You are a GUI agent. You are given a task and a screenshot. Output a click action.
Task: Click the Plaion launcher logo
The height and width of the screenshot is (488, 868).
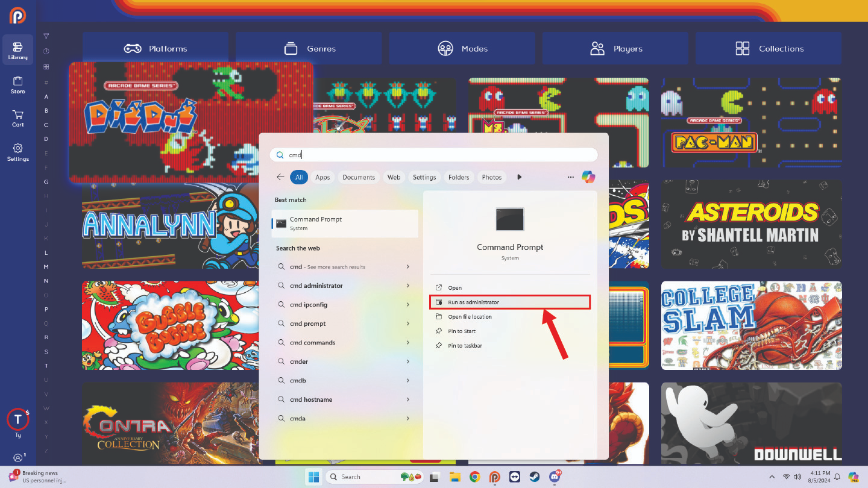(17, 16)
